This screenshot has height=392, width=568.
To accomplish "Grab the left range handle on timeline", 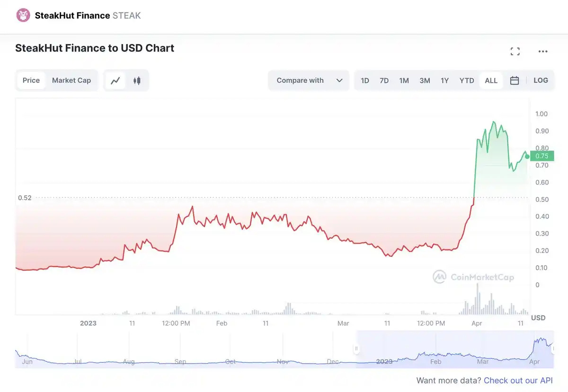I will [356, 349].
